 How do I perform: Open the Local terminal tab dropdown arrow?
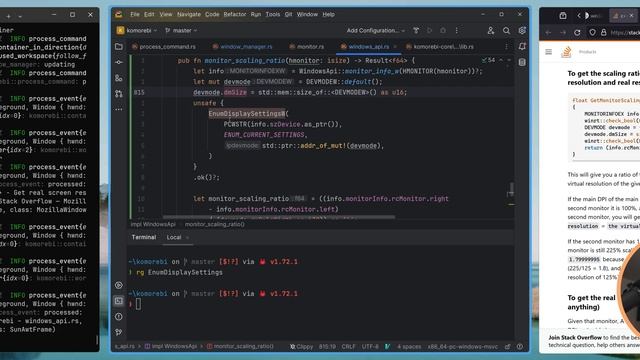pos(187,238)
